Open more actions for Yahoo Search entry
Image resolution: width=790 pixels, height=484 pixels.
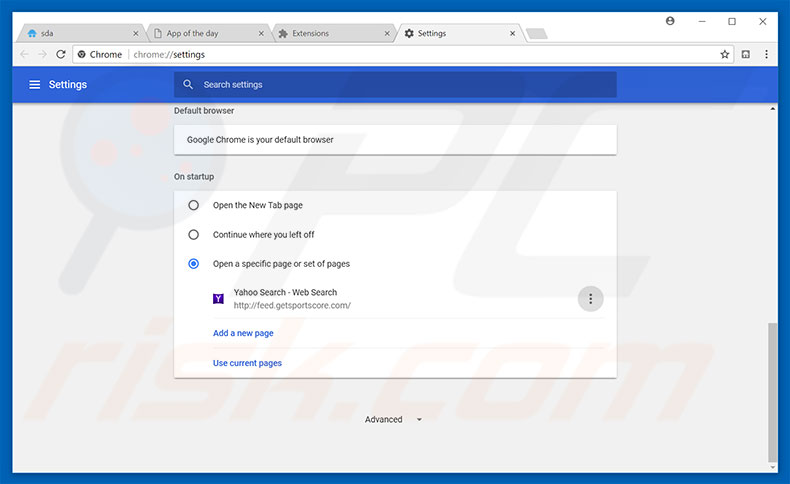click(590, 299)
